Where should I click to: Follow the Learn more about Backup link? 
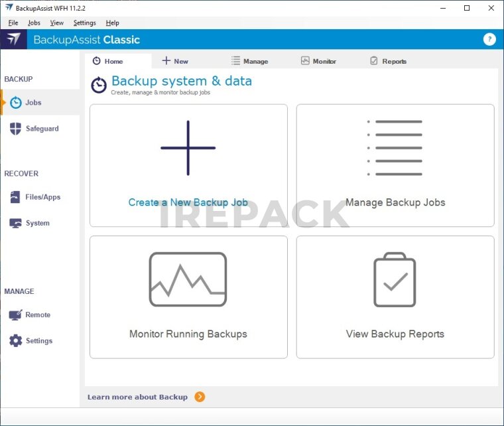[x=137, y=397]
